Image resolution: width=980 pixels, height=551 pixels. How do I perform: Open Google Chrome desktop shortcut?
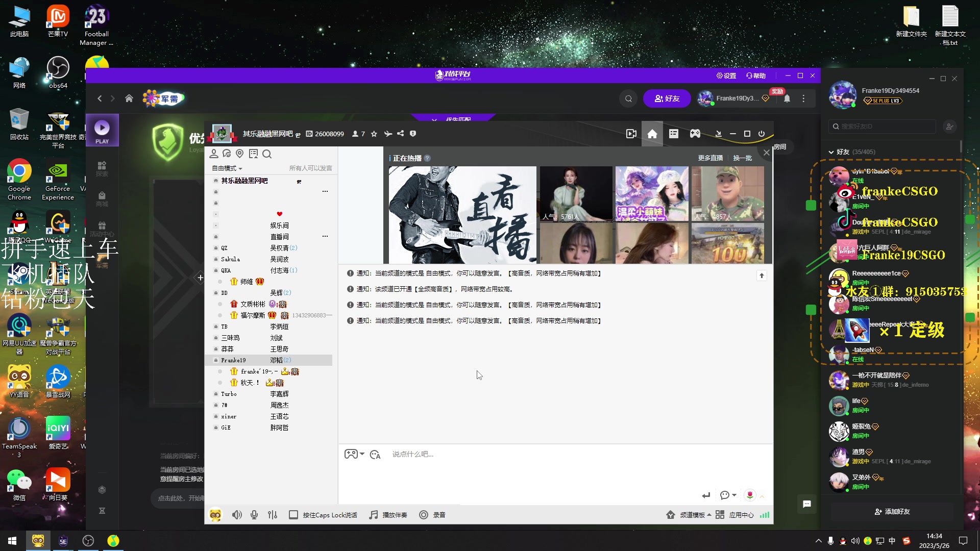[x=19, y=180]
